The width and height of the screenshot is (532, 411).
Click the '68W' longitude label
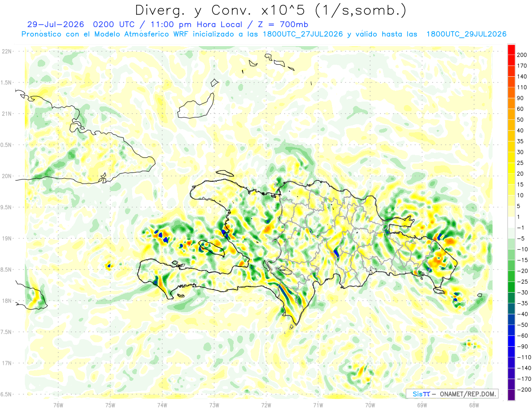[x=473, y=405]
